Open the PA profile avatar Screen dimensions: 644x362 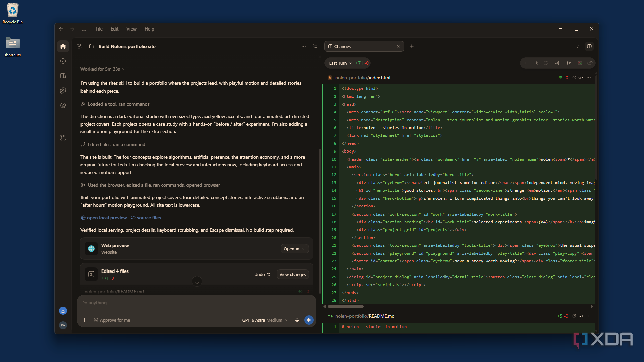[x=63, y=325]
